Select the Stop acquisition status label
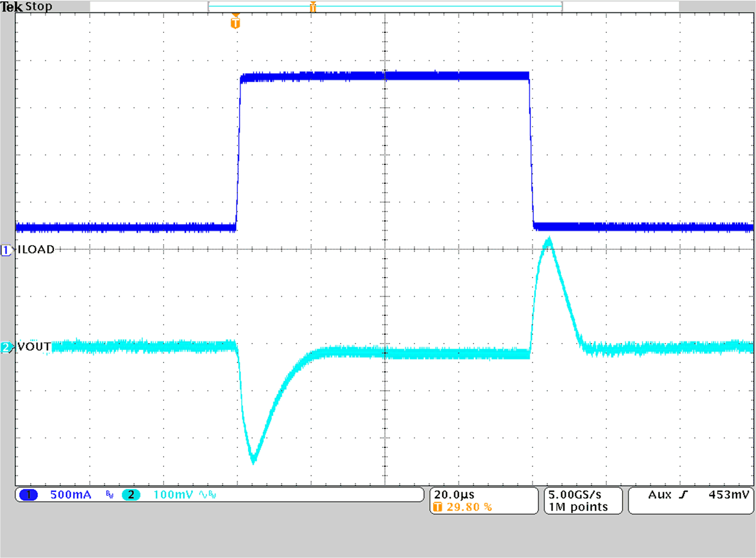The width and height of the screenshot is (756, 558). 39,7
